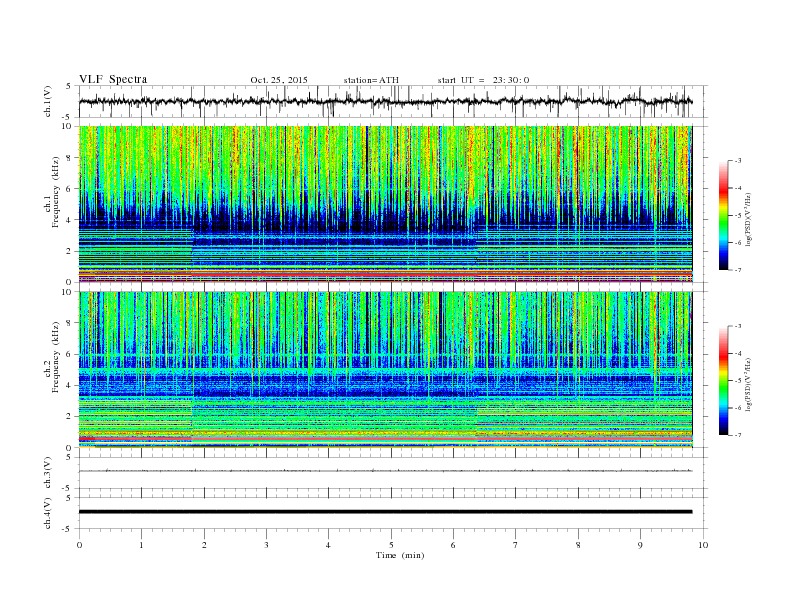The height and width of the screenshot is (612, 792).
Task: Click the "8" kHz tick of ch.2 spectrogram
Action: point(70,323)
